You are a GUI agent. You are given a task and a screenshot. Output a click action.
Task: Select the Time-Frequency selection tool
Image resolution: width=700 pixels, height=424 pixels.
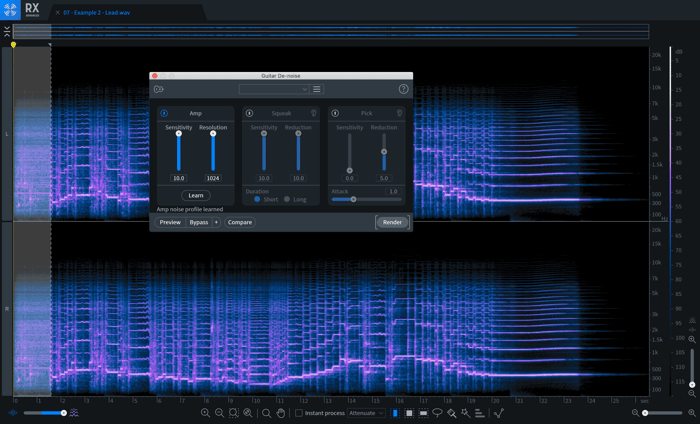[409, 413]
